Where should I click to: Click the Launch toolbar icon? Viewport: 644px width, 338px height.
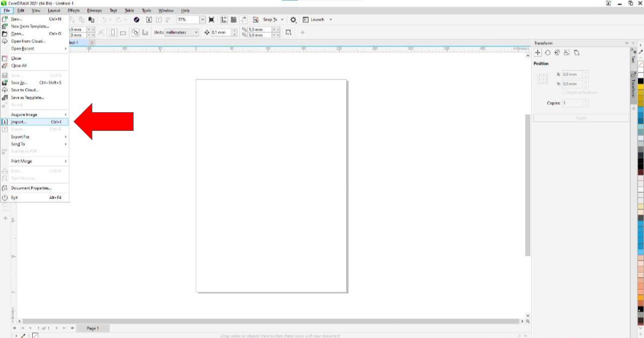pyautogui.click(x=316, y=19)
